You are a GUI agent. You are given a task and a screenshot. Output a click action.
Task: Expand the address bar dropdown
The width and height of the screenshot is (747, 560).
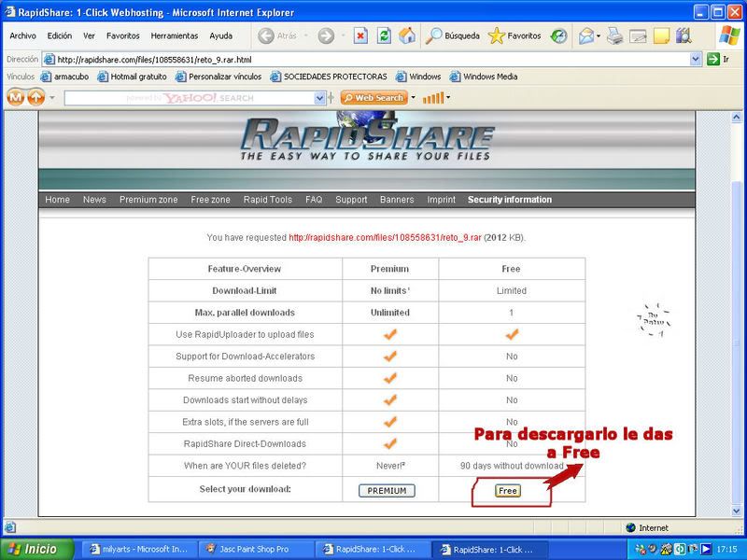tap(696, 59)
